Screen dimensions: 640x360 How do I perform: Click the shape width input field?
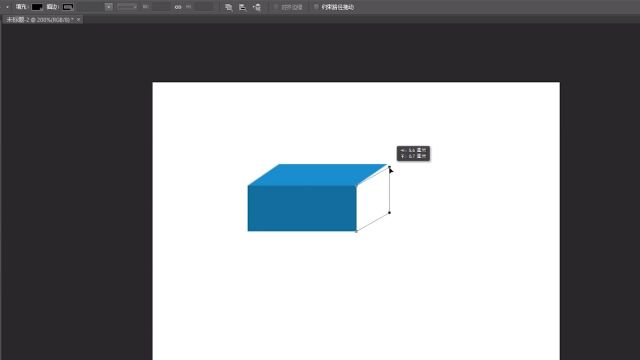[x=161, y=7]
